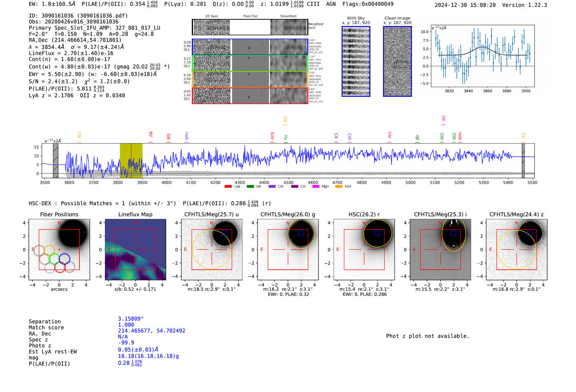
Task: Click the blue-bordered 2D spectrum row
Action: pos(250,47)
